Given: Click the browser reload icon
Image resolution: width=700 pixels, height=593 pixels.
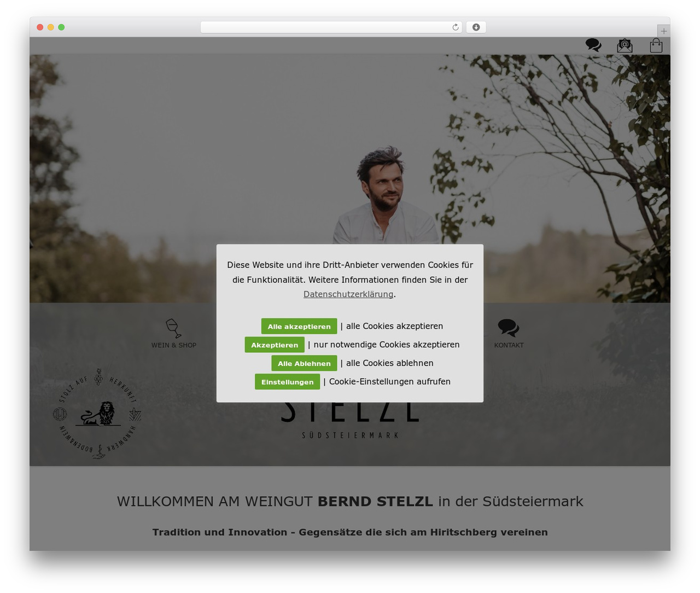Looking at the screenshot, I should pos(456,27).
